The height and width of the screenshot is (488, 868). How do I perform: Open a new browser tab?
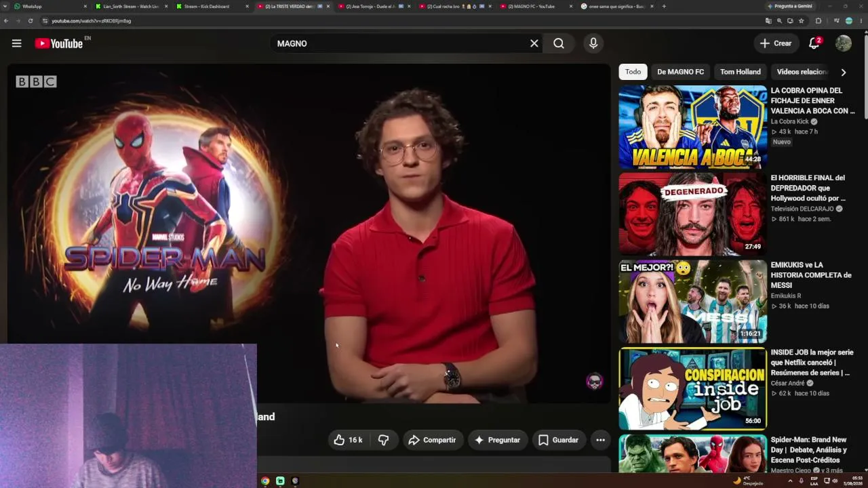pos(664,6)
